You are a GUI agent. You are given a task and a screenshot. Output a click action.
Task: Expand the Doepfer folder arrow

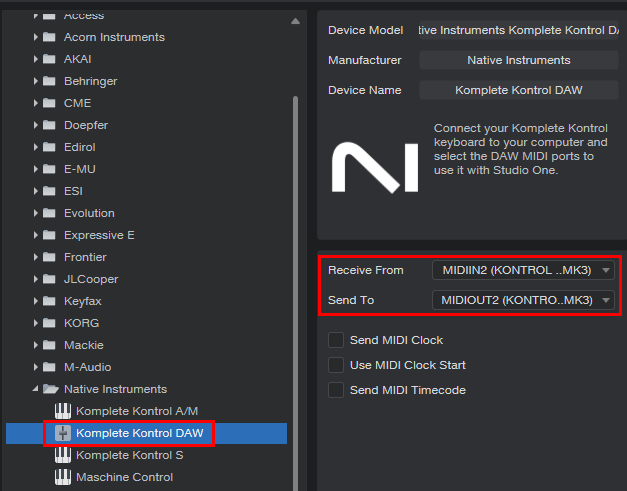point(36,125)
